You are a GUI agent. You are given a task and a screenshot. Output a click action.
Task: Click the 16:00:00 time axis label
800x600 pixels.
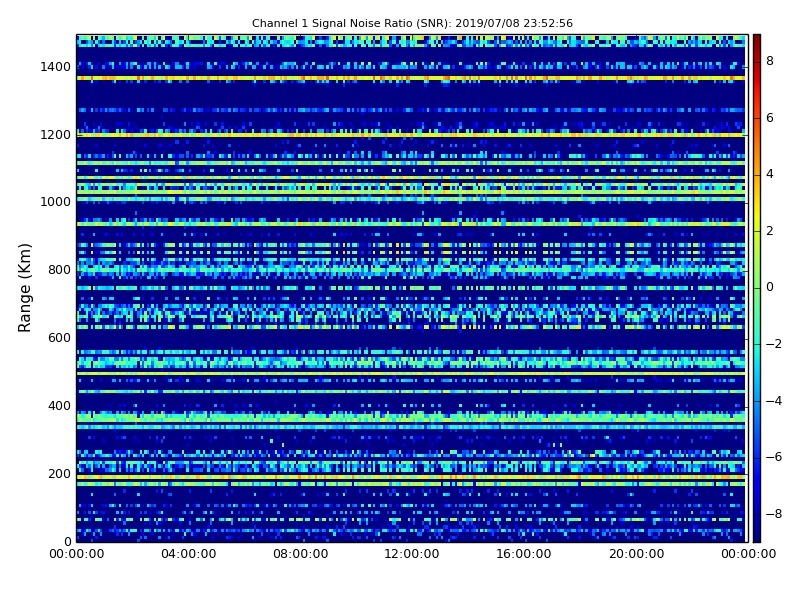pyautogui.click(x=524, y=554)
